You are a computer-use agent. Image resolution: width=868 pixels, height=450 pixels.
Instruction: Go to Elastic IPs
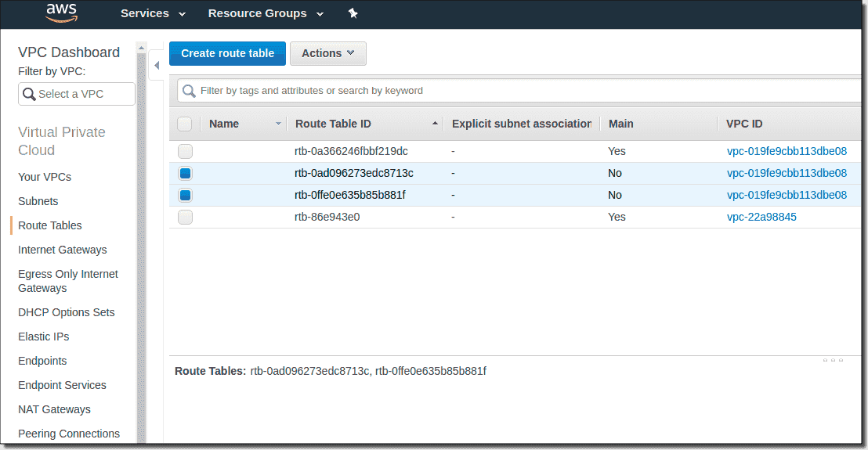(44, 337)
